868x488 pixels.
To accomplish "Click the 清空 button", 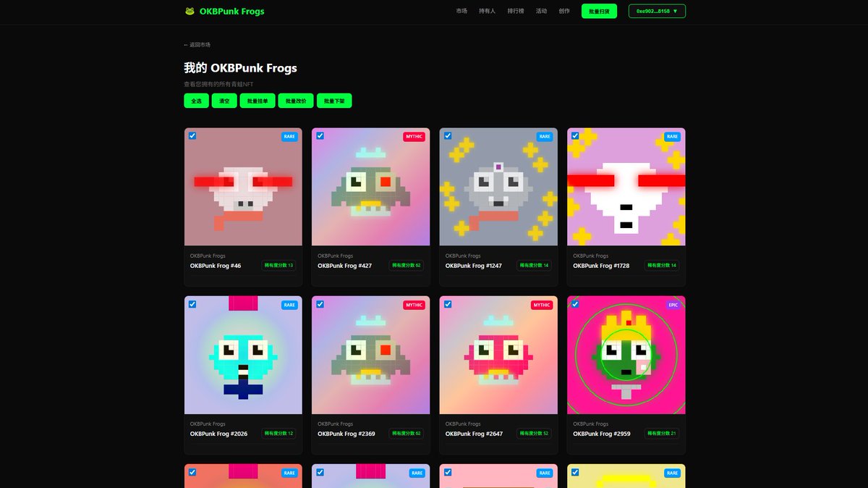I will coord(224,101).
